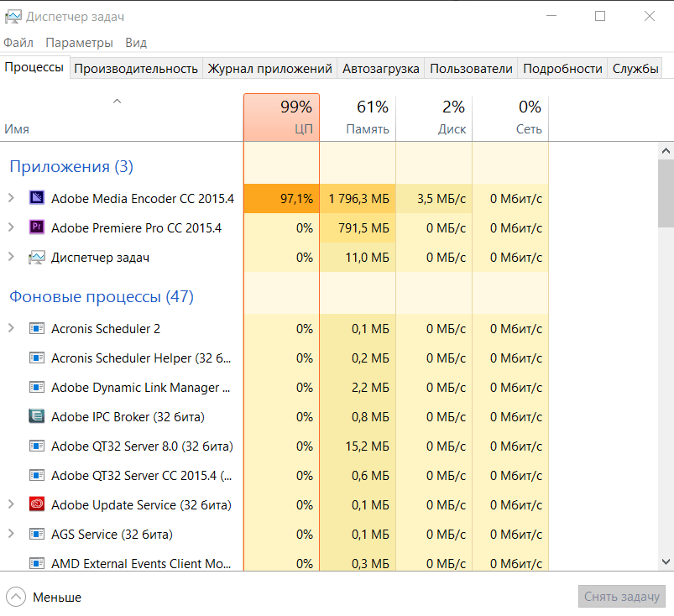Image resolution: width=674 pixels, height=616 pixels.
Task: Select the Adobe Update Service (32 бита) name
Action: click(141, 505)
